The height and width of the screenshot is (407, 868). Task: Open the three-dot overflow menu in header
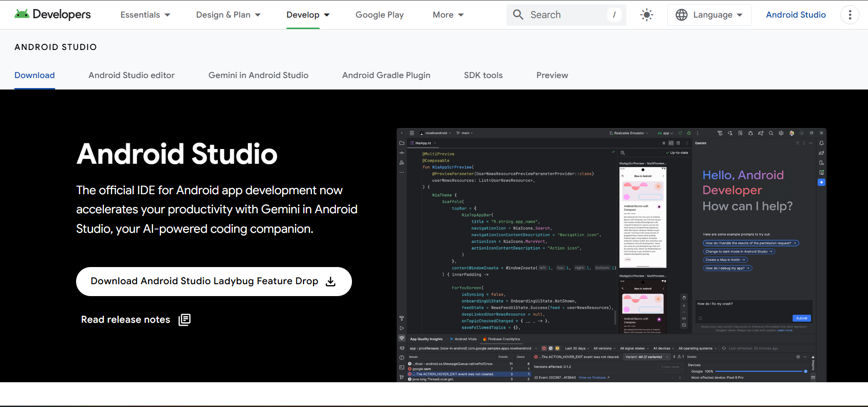[849, 15]
